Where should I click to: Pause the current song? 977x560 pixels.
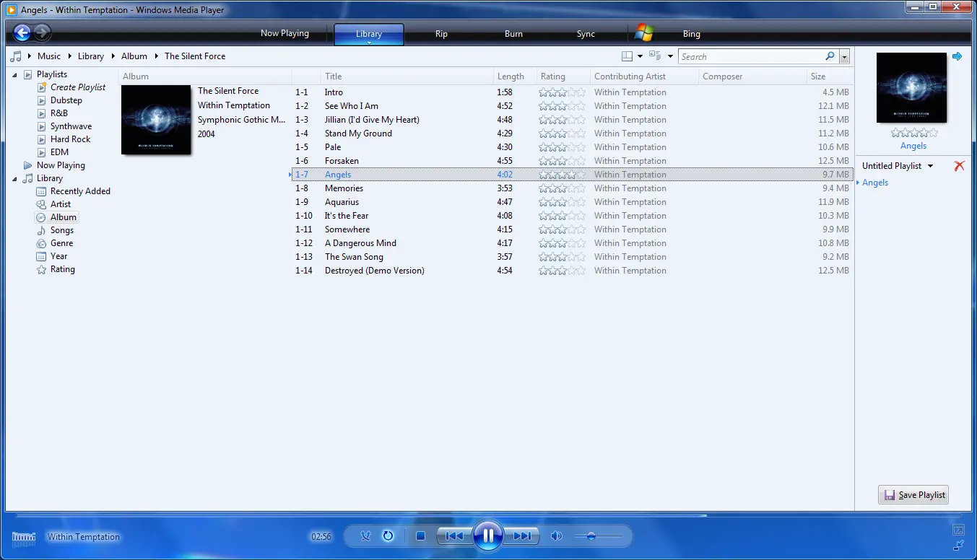click(488, 535)
